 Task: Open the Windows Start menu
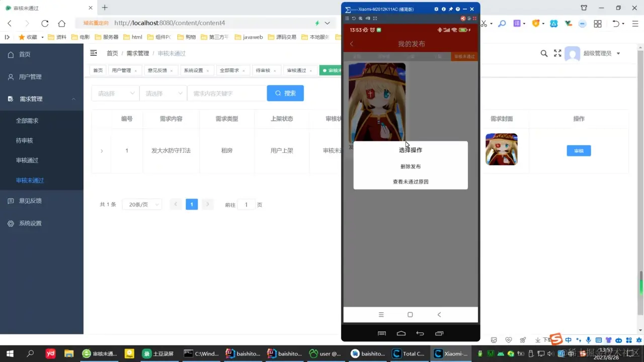[10, 353]
